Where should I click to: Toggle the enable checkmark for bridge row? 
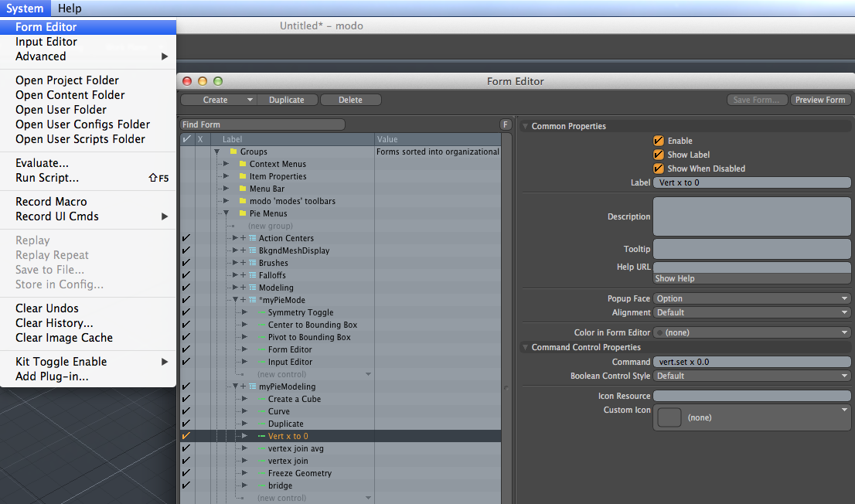pos(186,485)
